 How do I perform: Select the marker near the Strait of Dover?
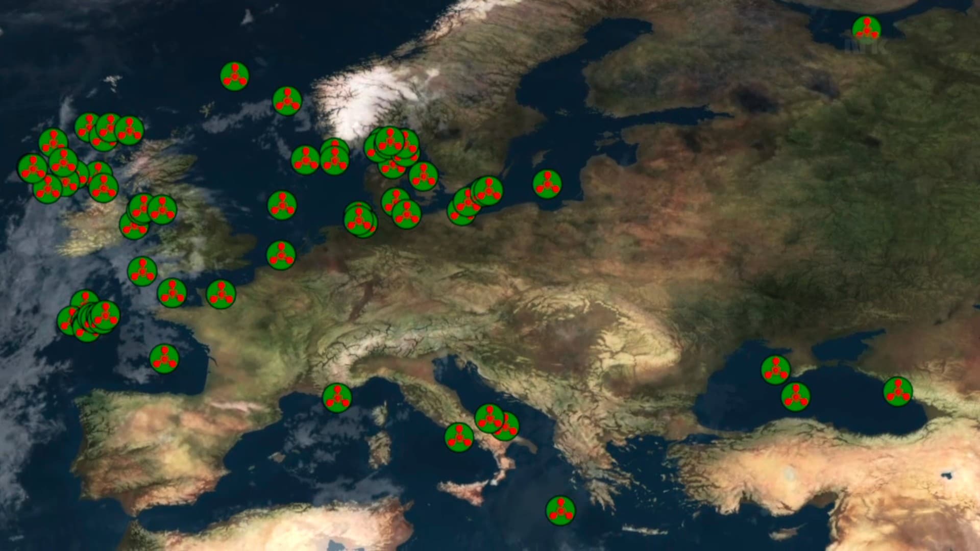[281, 255]
